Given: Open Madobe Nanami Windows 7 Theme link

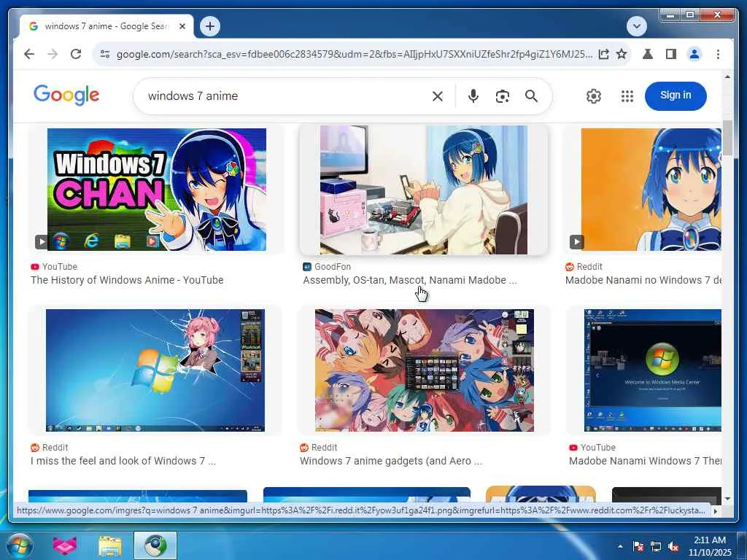Looking at the screenshot, I should click(645, 461).
